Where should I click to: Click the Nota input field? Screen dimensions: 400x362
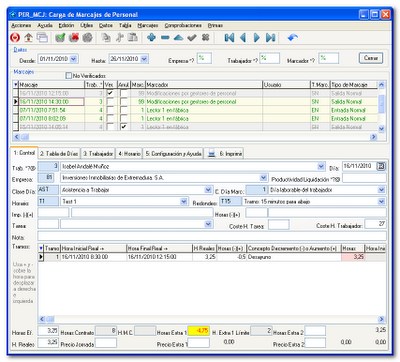click(x=212, y=236)
